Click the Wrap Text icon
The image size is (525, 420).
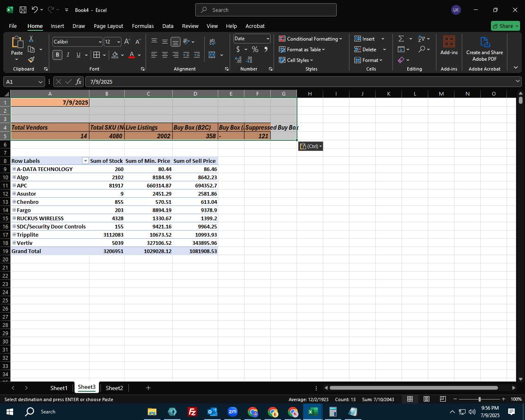pos(212,42)
